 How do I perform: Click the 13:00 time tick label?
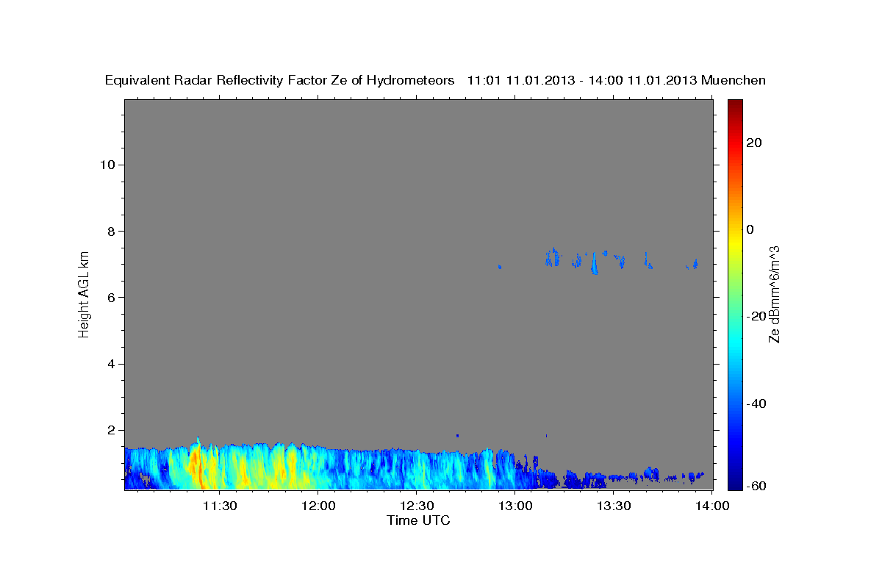coord(515,506)
